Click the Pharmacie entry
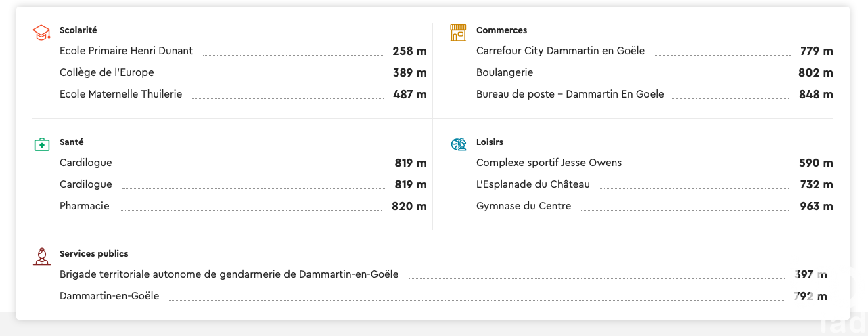 click(85, 206)
